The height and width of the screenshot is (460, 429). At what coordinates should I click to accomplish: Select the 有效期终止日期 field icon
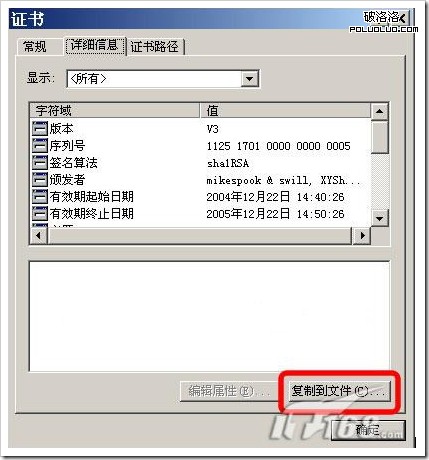40,213
